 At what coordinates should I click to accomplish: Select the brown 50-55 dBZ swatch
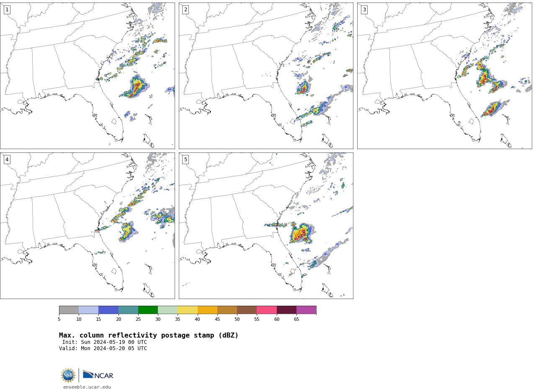point(247,310)
